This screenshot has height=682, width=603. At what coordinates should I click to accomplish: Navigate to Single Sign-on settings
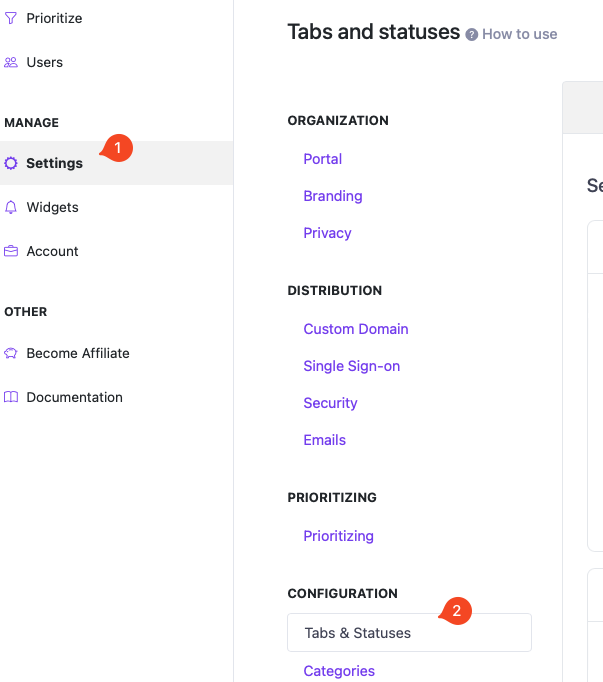[351, 366]
